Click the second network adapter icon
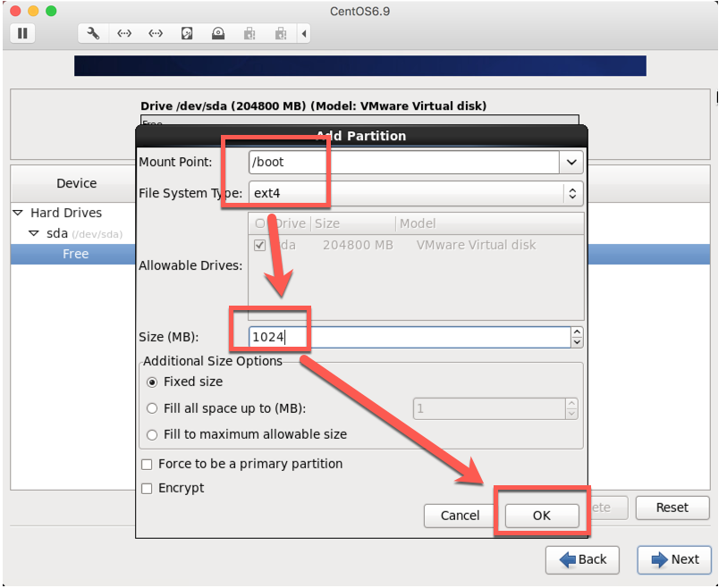This screenshot has width=727, height=588. tap(156, 34)
